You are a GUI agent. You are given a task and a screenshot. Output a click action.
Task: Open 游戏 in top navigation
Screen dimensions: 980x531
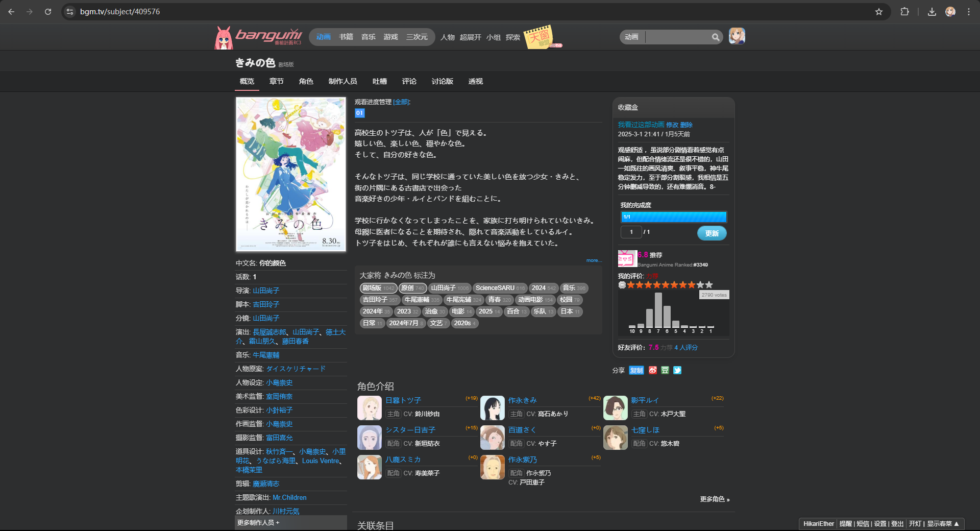[391, 37]
